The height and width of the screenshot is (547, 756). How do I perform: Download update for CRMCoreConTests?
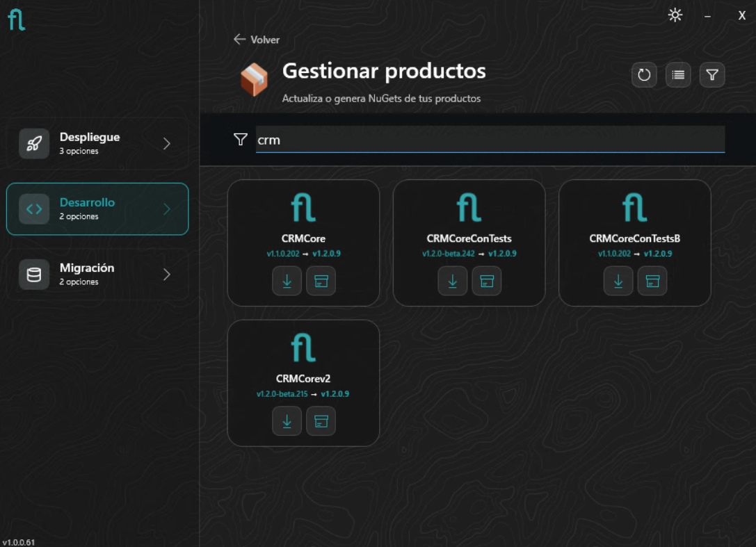pos(452,281)
